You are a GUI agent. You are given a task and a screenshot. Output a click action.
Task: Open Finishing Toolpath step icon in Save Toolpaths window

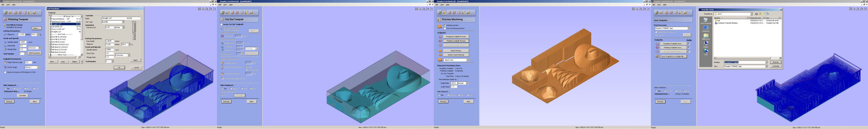tap(671, 13)
